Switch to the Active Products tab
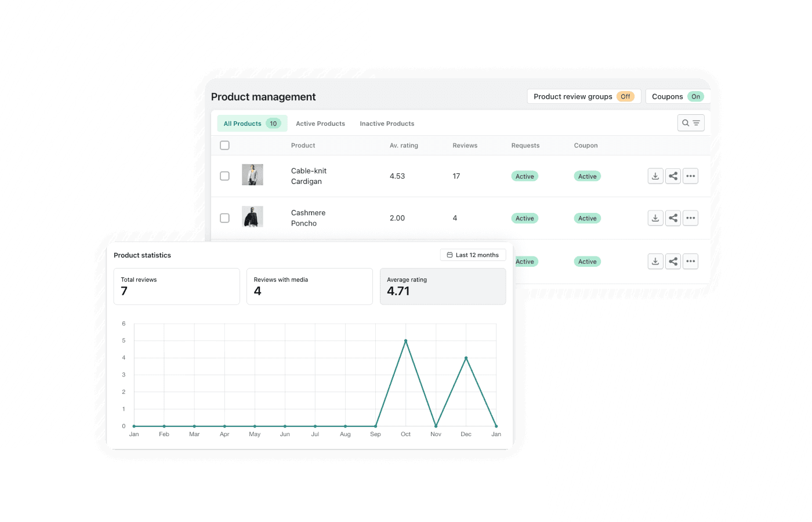The image size is (812, 522). 320,123
